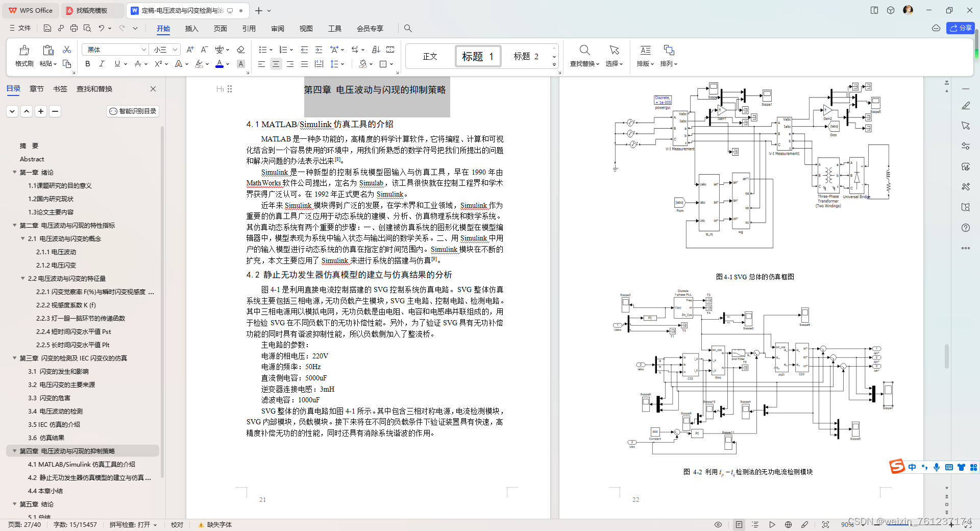This screenshot has width=980, height=531.
Task: Close the navigation pane with X
Action: pyautogui.click(x=153, y=89)
